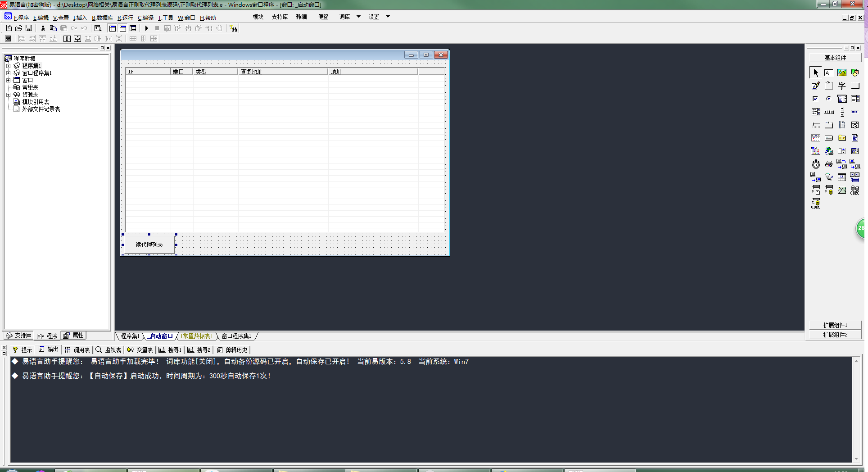Click the 读代理列表 button on the form
868x472 pixels.
[x=149, y=245]
